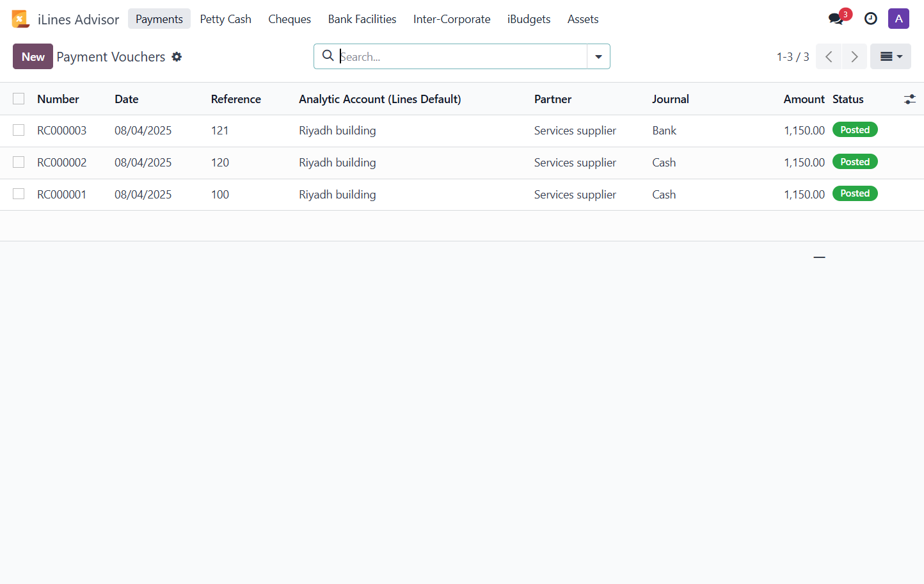
Task: Select all vouchers with header checkbox
Action: tap(19, 99)
